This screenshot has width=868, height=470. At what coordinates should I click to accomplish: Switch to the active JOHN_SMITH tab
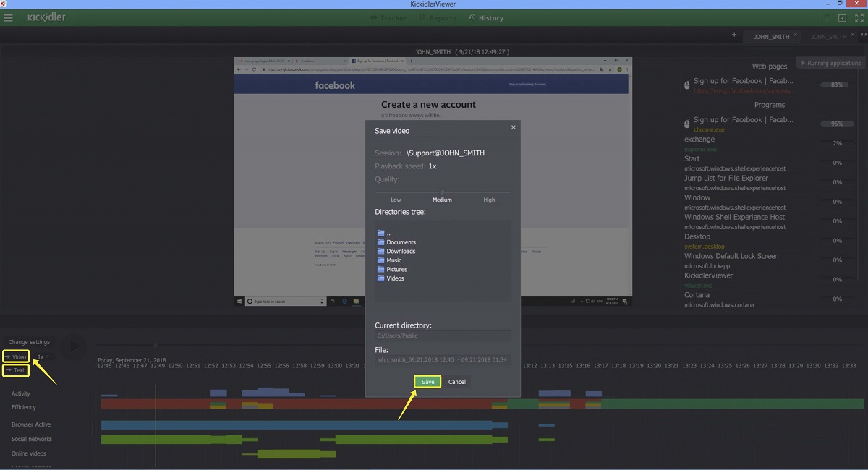(x=771, y=36)
